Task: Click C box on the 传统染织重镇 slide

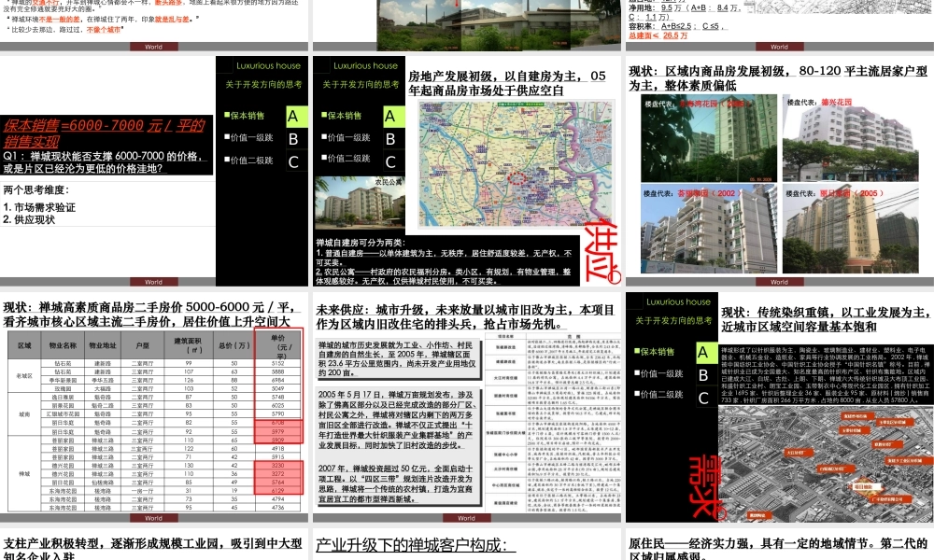Action: (707, 398)
